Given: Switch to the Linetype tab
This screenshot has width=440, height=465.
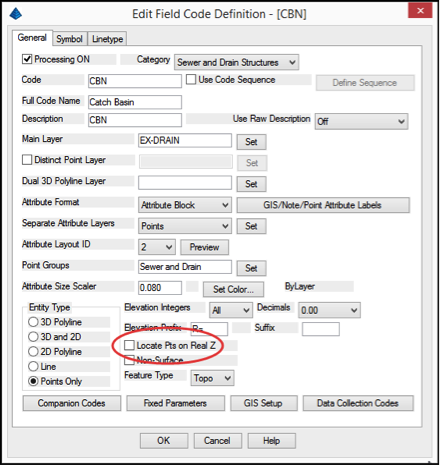Looking at the screenshot, I should (107, 39).
